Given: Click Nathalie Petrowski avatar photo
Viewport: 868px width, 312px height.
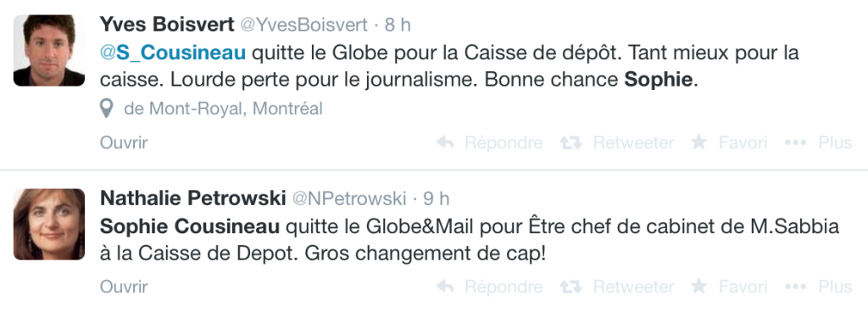Looking at the screenshot, I should click(x=49, y=224).
